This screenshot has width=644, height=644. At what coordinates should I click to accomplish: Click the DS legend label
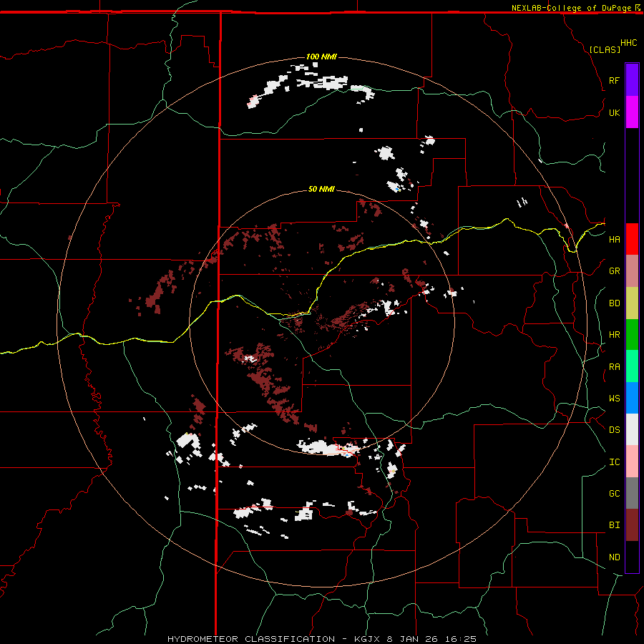tap(614, 430)
